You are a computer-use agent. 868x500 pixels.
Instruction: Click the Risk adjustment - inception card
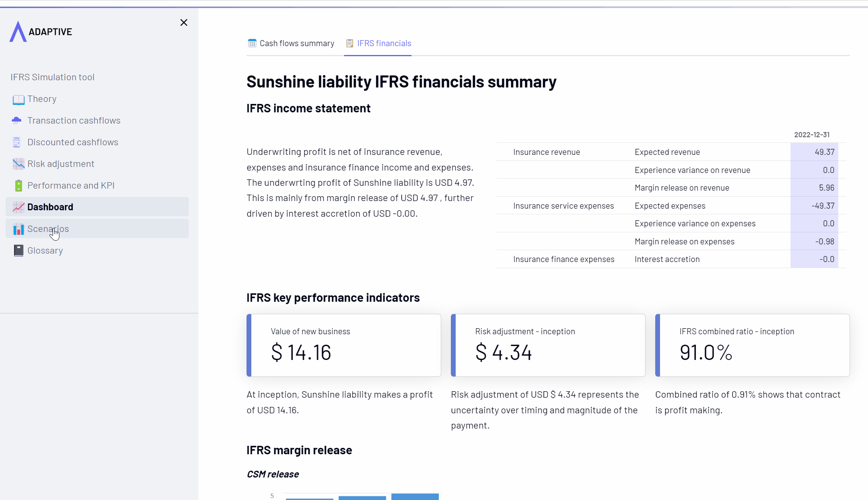coord(548,345)
